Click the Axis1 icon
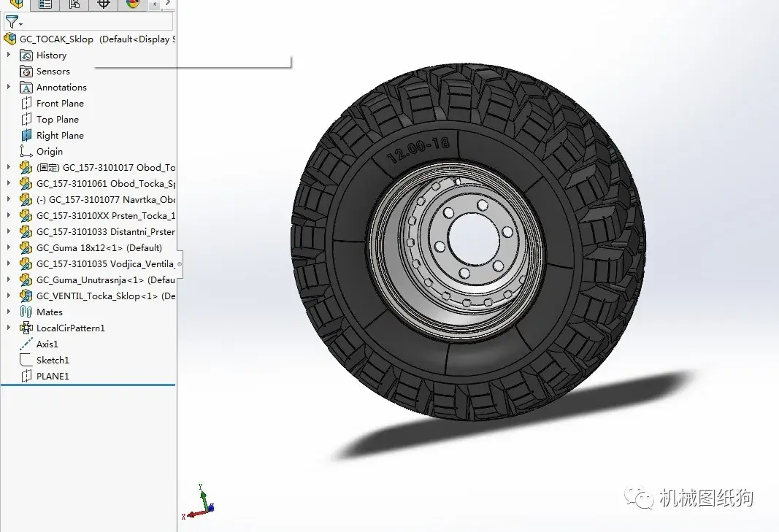Image resolution: width=779 pixels, height=532 pixels. [26, 344]
